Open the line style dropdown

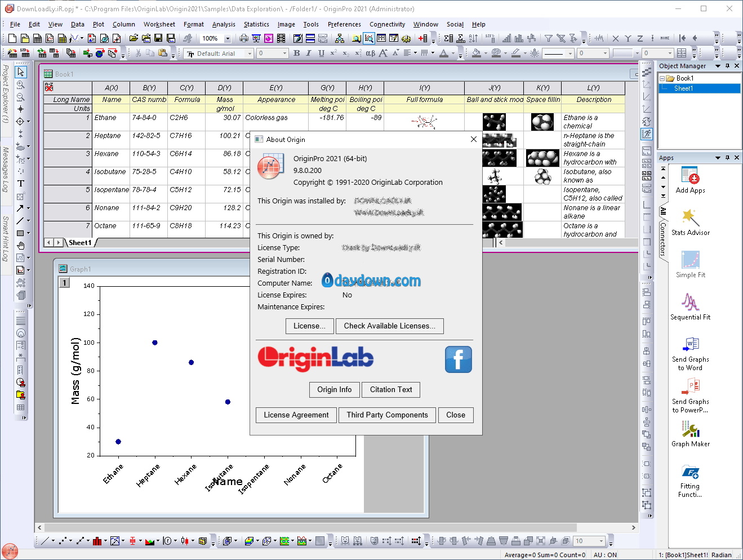[570, 54]
